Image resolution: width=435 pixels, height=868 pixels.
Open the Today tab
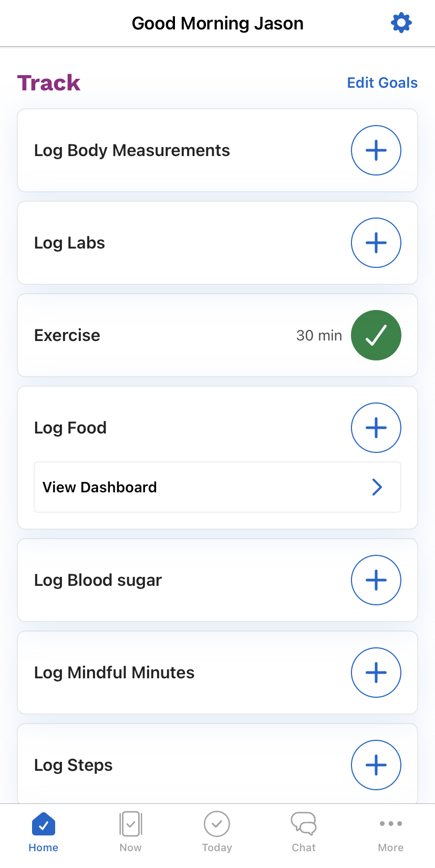217,831
